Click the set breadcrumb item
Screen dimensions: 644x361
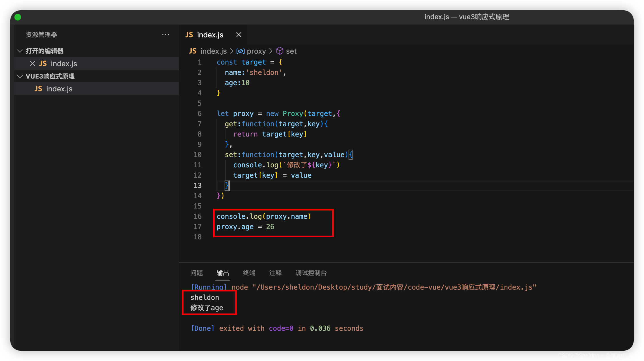pyautogui.click(x=291, y=51)
